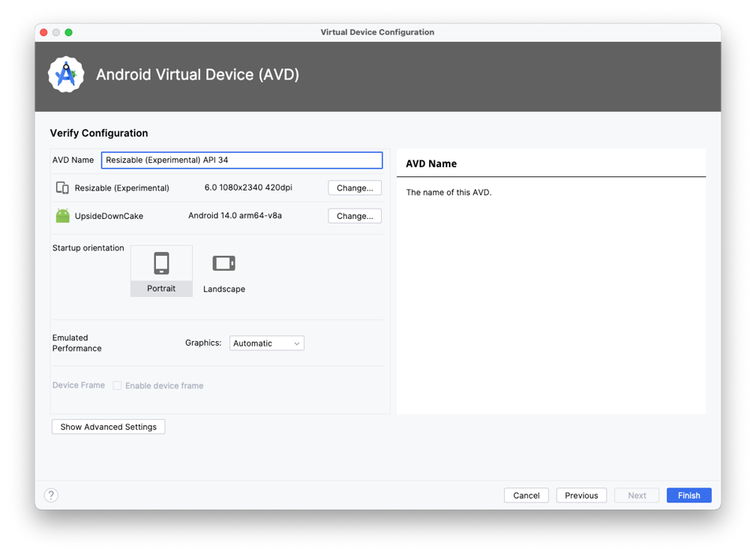Viewport: 756px width, 556px height.
Task: Click the Cancel button
Action: tap(526, 495)
